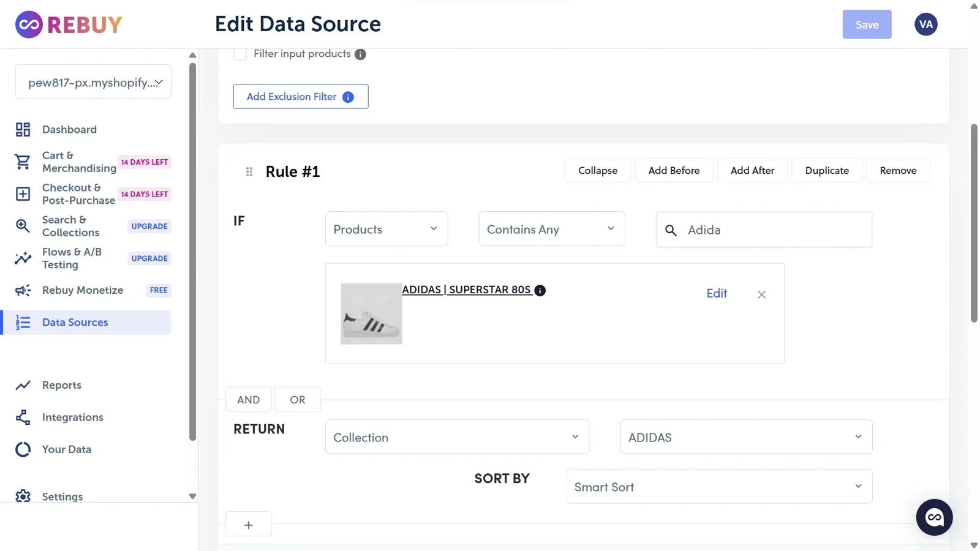Click the Dashboard grid icon
Viewport: 980px width, 551px height.
[23, 130]
